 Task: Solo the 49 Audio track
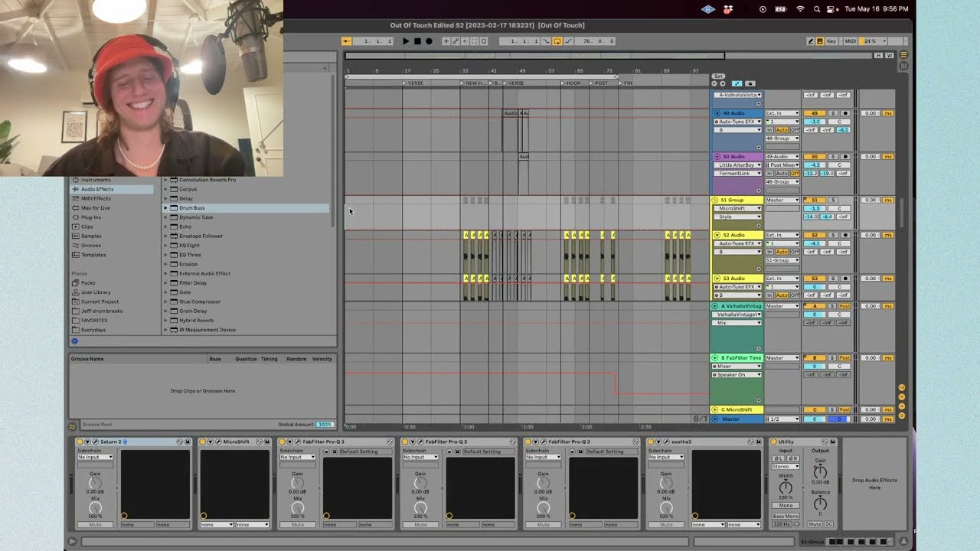(x=833, y=113)
